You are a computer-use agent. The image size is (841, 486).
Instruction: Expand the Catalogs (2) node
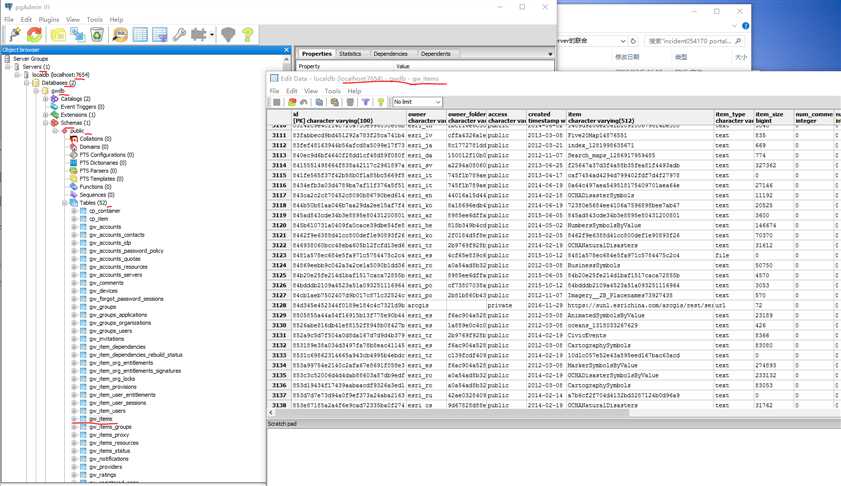pyautogui.click(x=46, y=99)
